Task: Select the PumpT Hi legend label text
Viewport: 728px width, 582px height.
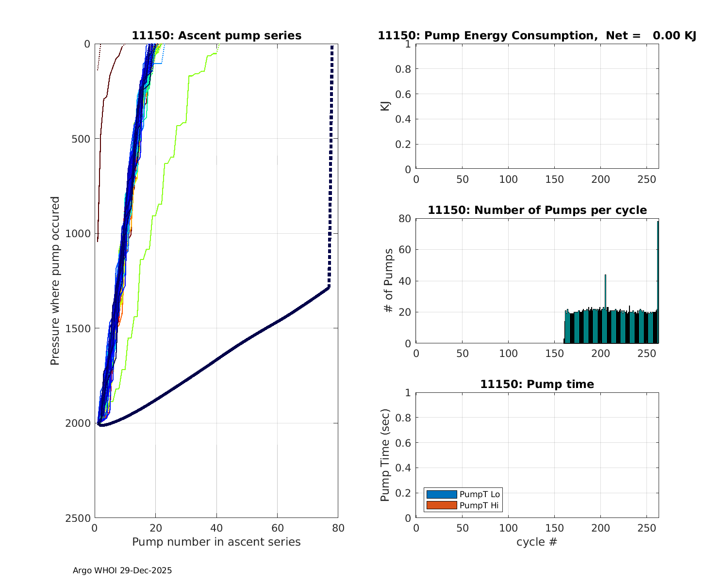Action: coord(479,505)
